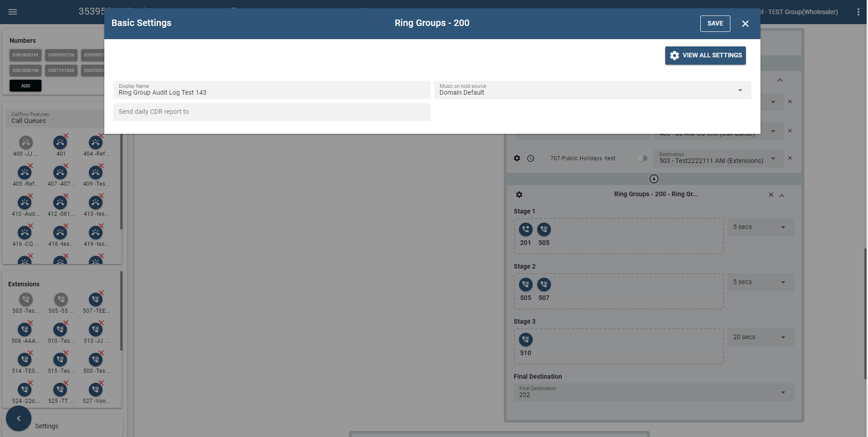The image size is (868, 437).
Task: Click the ADD number button
Action: (x=26, y=86)
